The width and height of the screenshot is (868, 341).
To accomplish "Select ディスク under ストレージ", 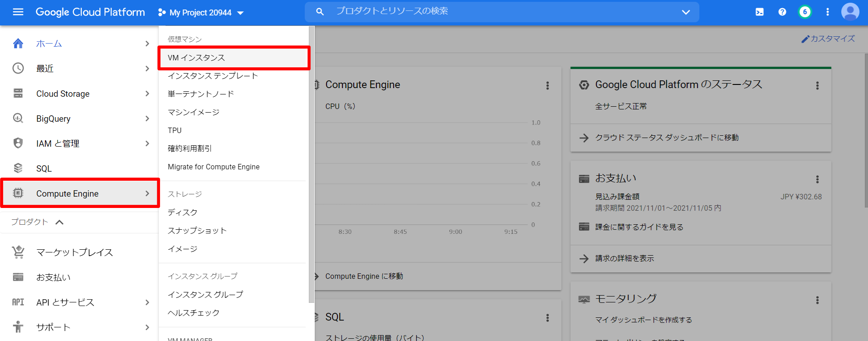I will (x=234, y=213).
